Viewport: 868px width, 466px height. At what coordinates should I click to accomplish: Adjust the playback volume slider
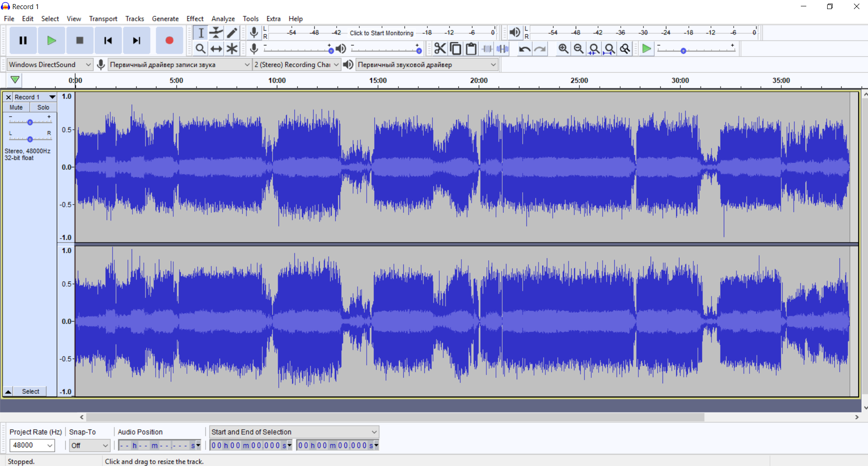click(x=387, y=49)
